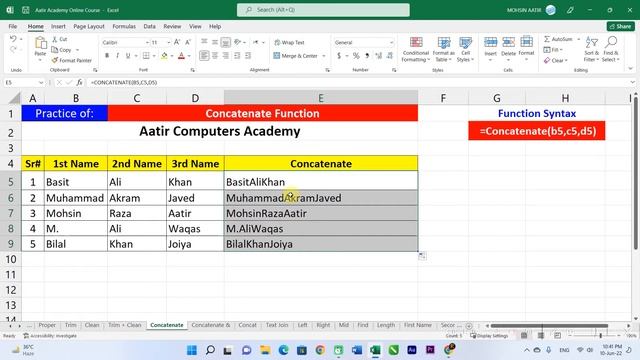
Task: Toggle Wrap Text
Action: coord(289,42)
